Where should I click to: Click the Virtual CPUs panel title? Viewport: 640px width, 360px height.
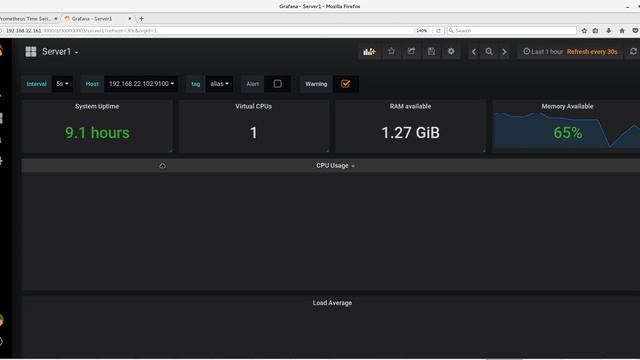(253, 106)
